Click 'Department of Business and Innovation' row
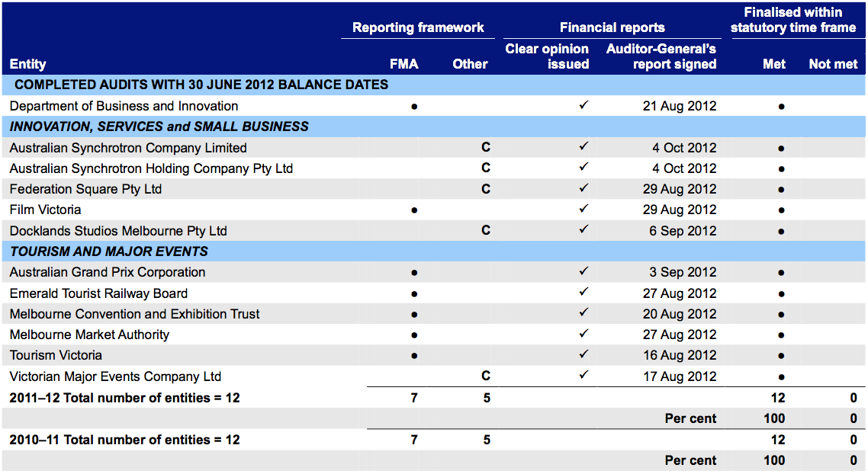 pos(434,106)
